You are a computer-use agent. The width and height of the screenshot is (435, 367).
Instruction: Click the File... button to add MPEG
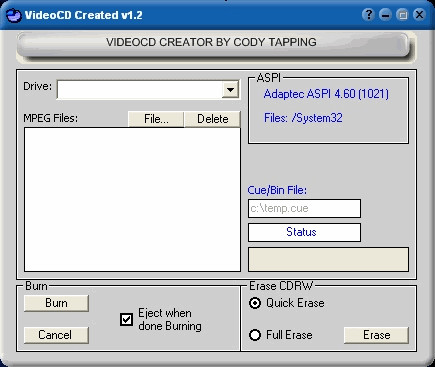156,119
